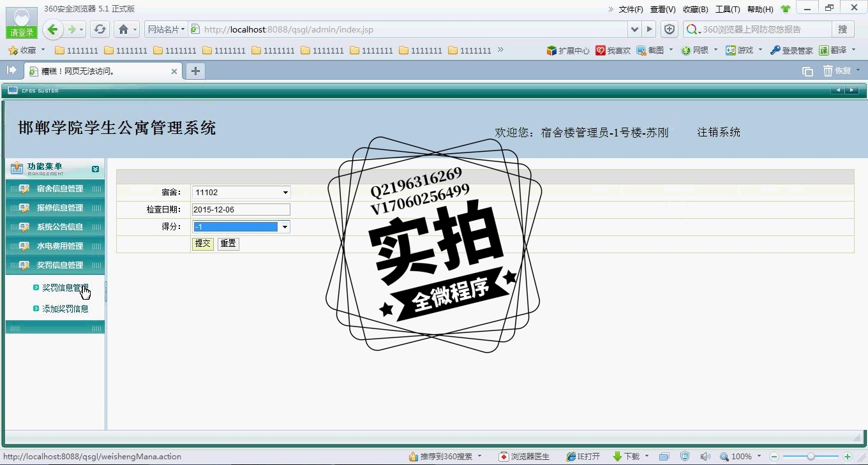Select the 糟糕！网页无法访问 tab
This screenshot has height=465, width=868.
click(x=102, y=71)
